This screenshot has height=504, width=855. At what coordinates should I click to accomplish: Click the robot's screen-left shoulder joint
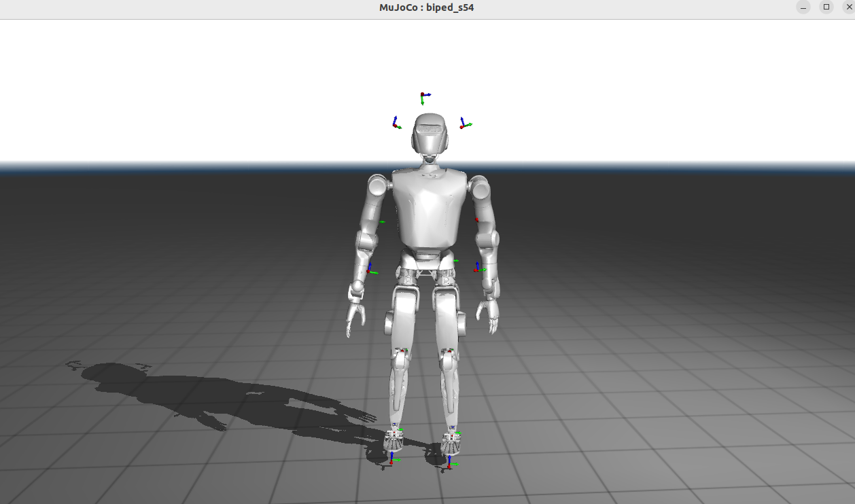pos(377,185)
